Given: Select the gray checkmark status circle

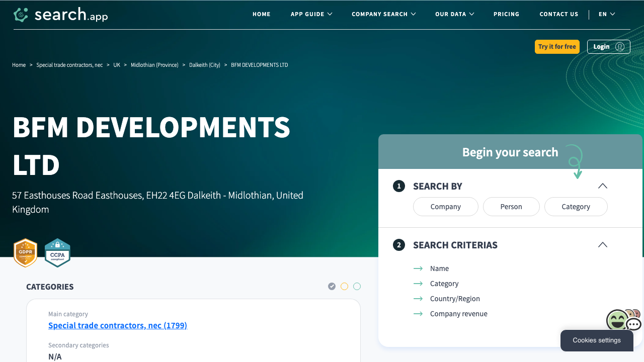Looking at the screenshot, I should coord(332,286).
